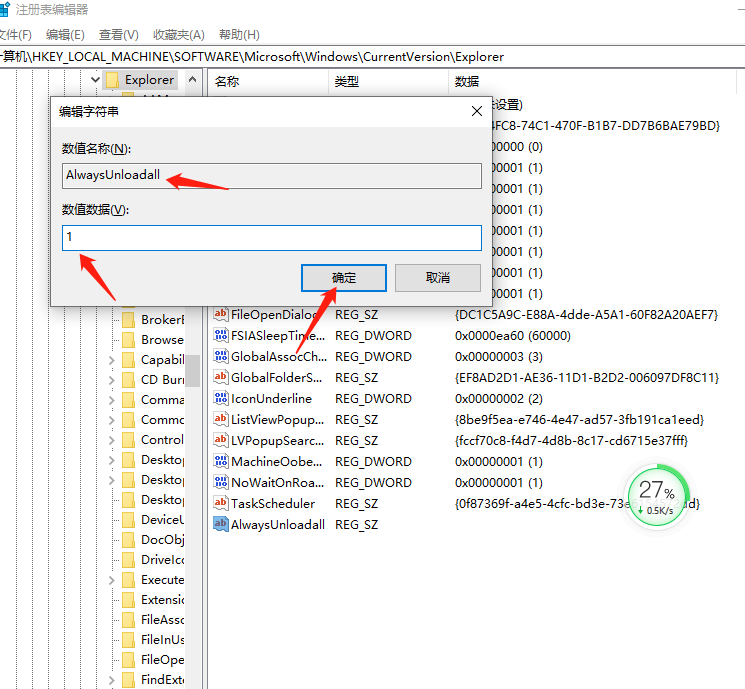745x689 pixels.
Task: Expand the Desktop folder tree node
Action: (x=111, y=460)
